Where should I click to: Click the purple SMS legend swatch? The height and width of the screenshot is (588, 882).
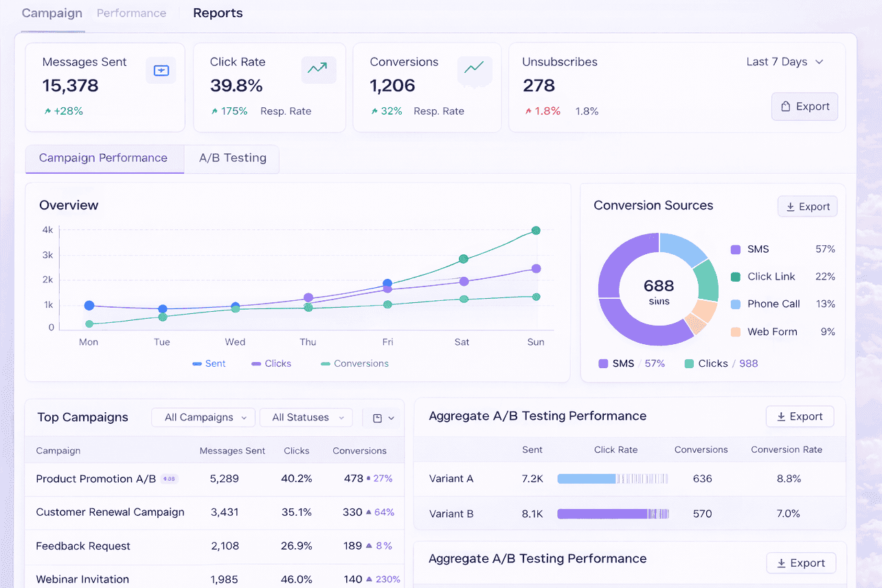coord(736,249)
